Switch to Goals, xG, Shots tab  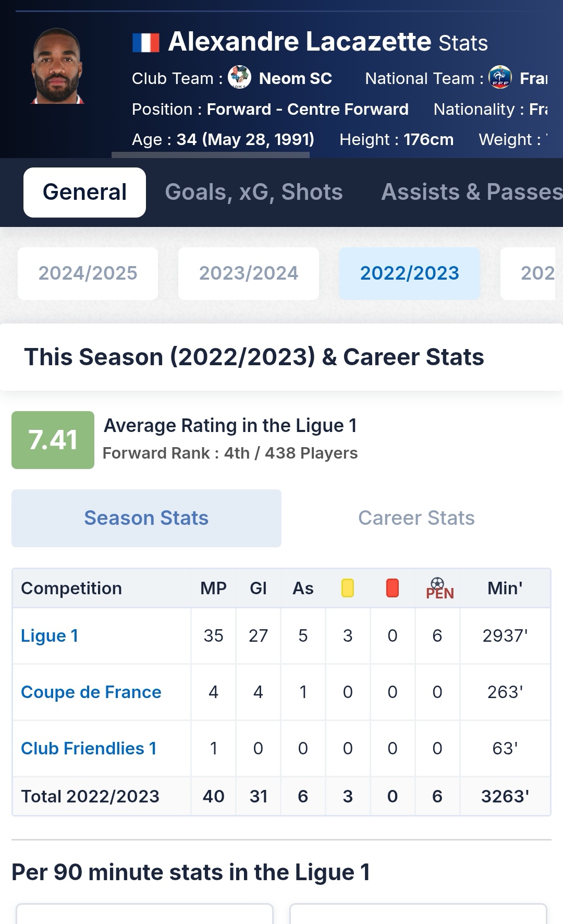point(254,193)
